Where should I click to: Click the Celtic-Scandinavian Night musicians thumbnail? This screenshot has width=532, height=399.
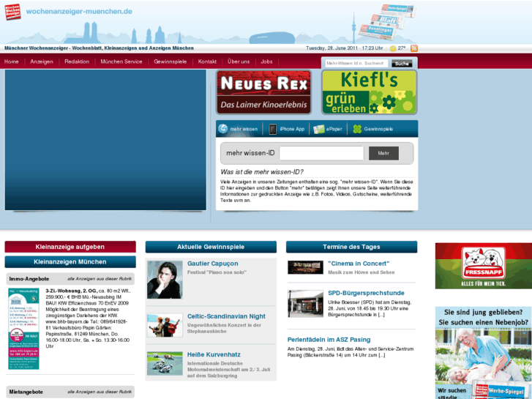165,325
